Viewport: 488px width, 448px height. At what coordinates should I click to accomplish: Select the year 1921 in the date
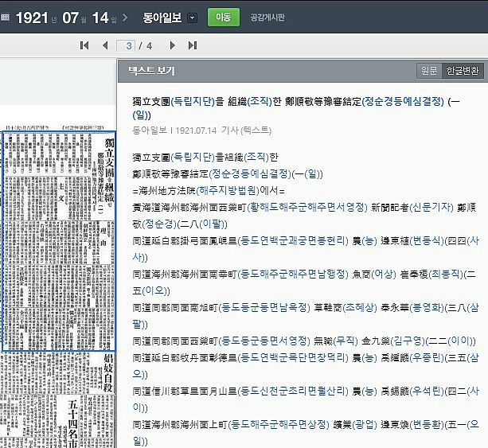click(x=32, y=18)
